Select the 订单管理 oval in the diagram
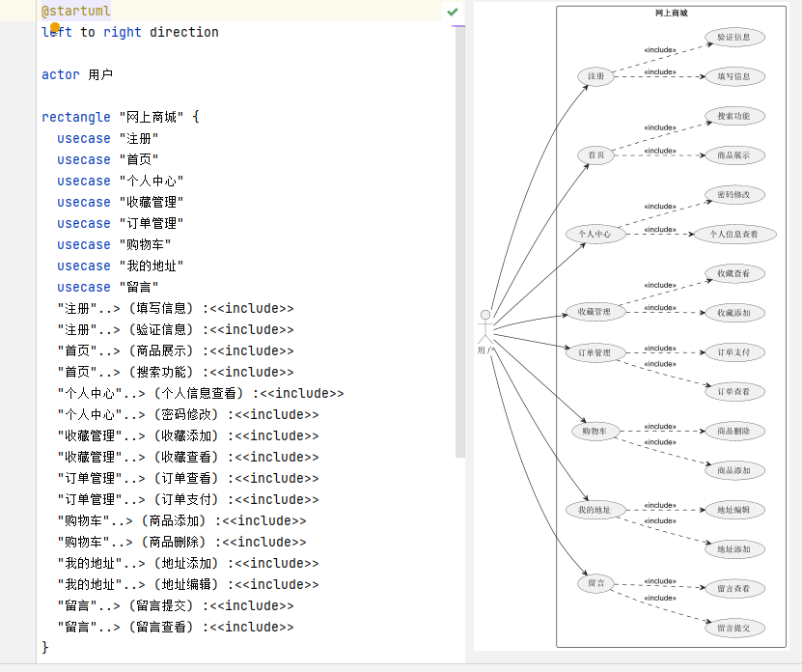 point(595,352)
